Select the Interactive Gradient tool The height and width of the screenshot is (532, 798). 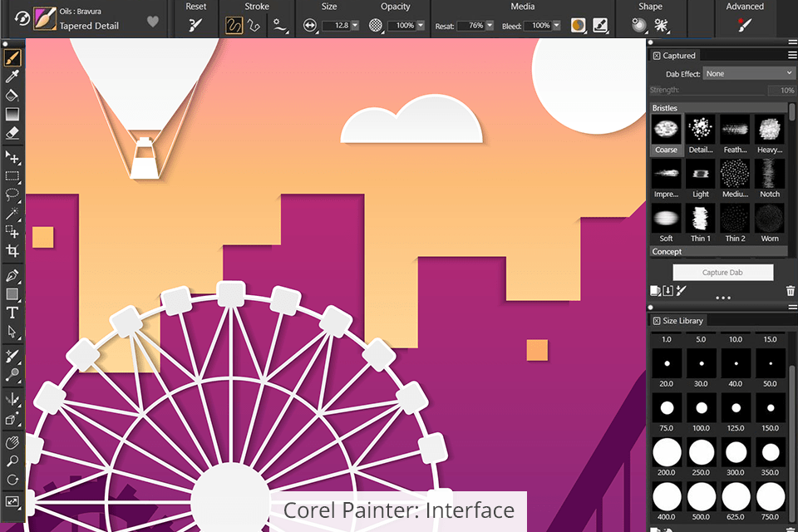point(12,115)
